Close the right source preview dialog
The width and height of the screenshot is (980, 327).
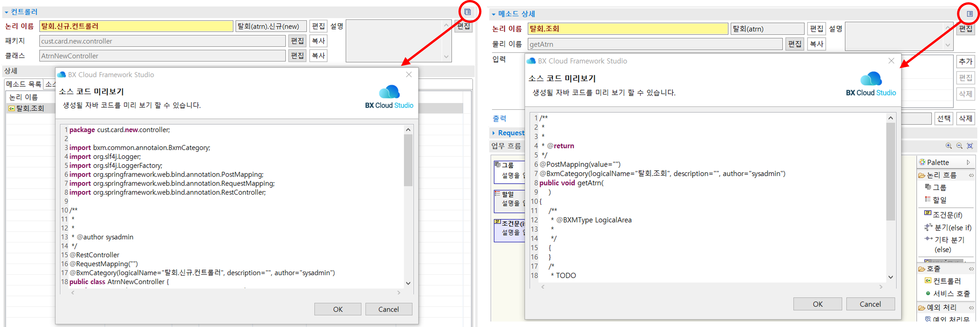891,61
